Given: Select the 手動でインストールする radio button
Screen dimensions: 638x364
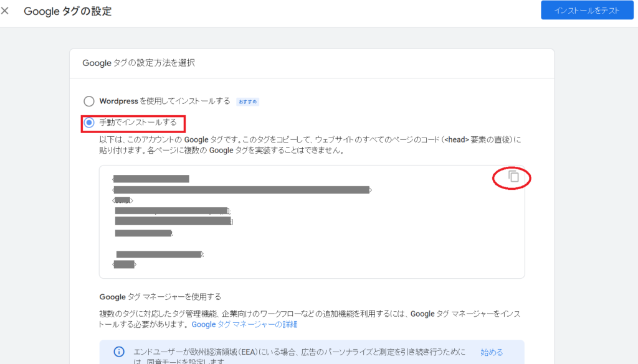Looking at the screenshot, I should (89, 123).
